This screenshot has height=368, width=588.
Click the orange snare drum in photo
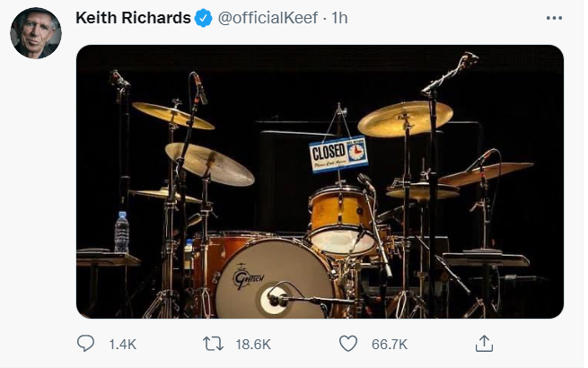click(340, 212)
